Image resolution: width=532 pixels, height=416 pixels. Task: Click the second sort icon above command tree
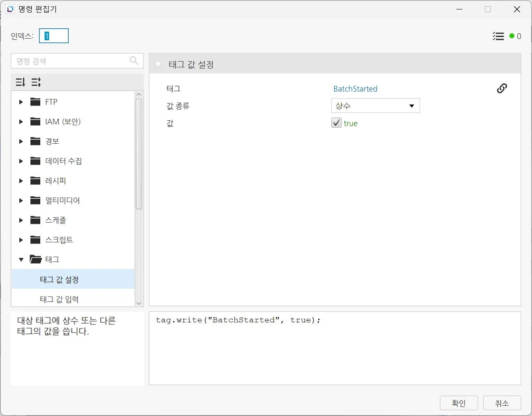tap(36, 82)
